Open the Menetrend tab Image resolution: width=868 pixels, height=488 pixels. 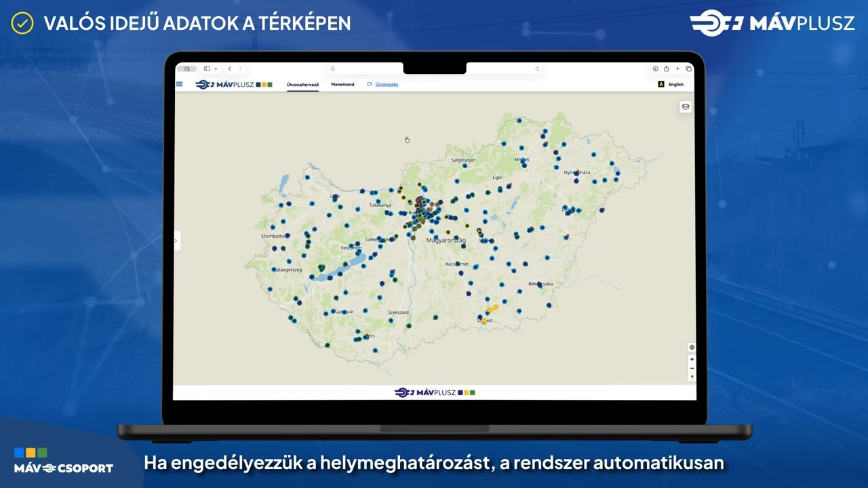click(342, 85)
